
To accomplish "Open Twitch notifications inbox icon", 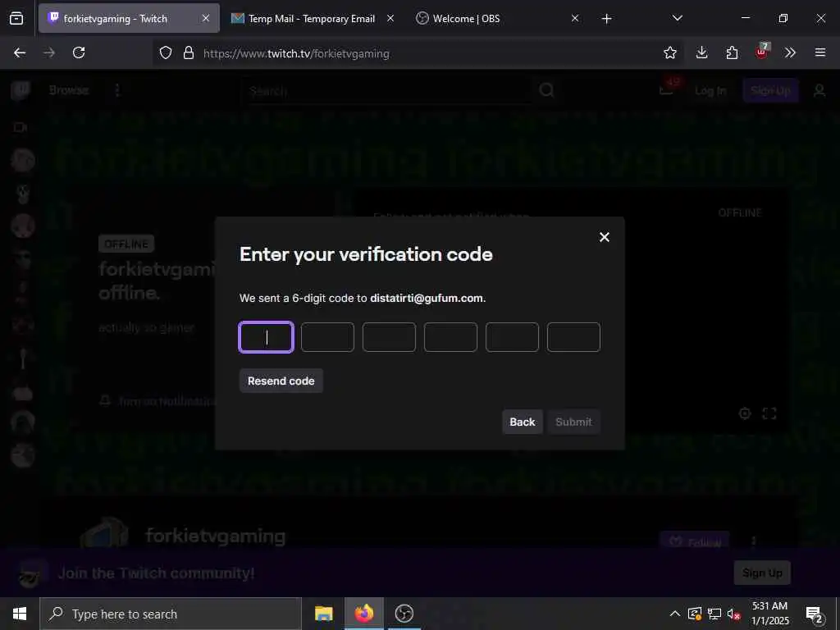I will click(x=668, y=89).
